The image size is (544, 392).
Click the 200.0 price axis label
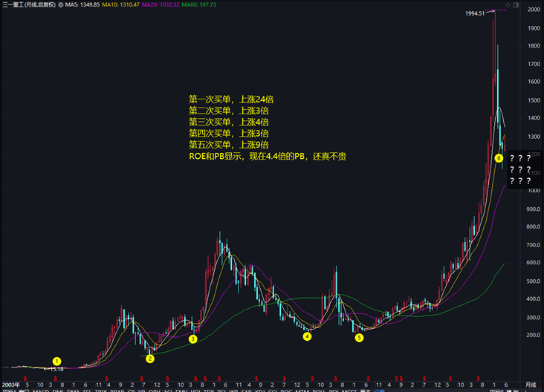(534, 335)
